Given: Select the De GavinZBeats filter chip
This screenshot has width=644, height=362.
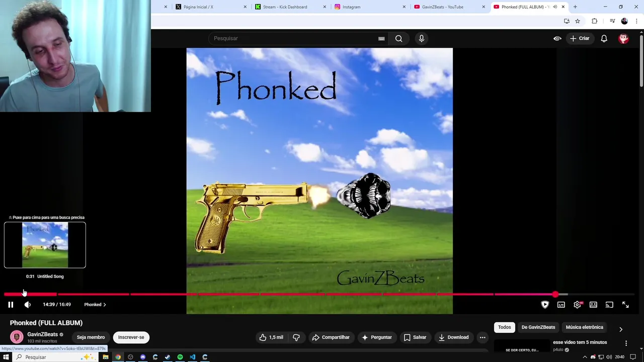Looking at the screenshot, I should pyautogui.click(x=538, y=327).
